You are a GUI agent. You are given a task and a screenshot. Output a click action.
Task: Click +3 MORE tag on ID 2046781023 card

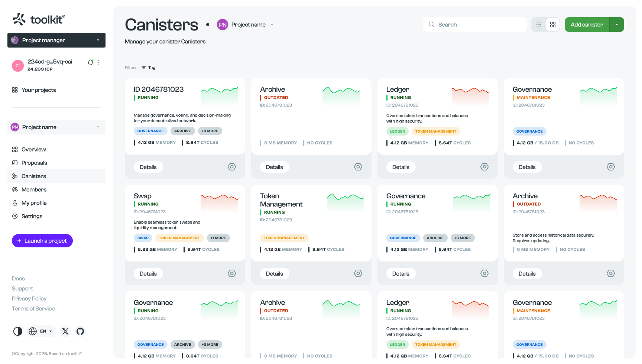(210, 131)
